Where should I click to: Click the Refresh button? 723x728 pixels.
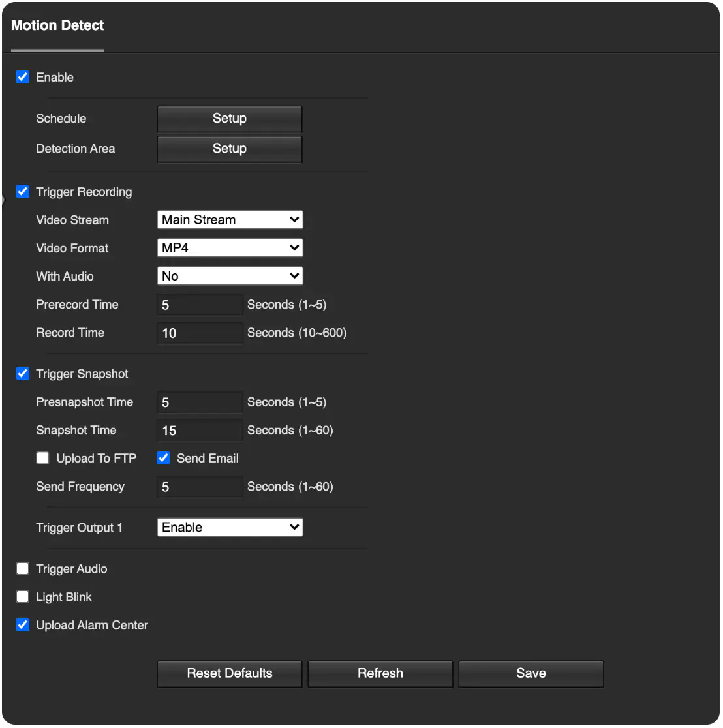[380, 674]
